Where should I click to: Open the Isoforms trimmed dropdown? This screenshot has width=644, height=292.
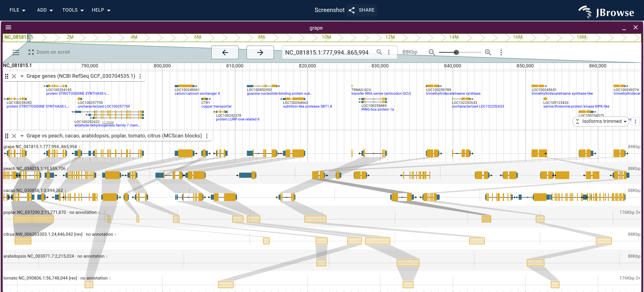click(x=601, y=121)
